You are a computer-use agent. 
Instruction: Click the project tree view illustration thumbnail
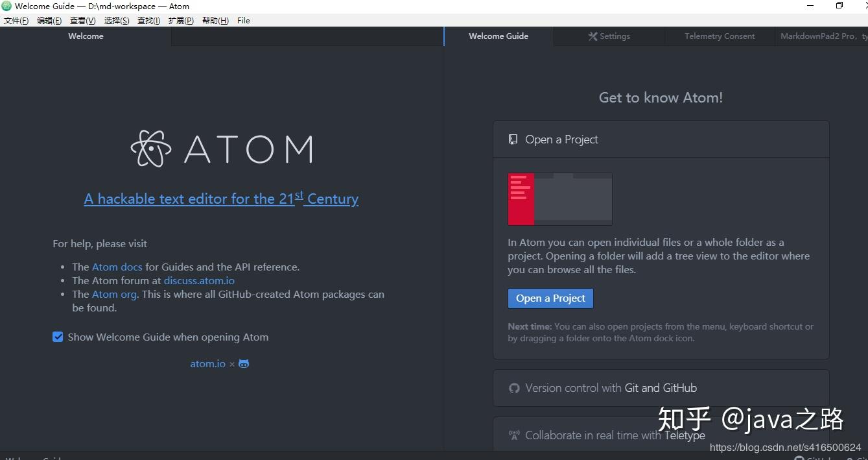click(x=559, y=199)
